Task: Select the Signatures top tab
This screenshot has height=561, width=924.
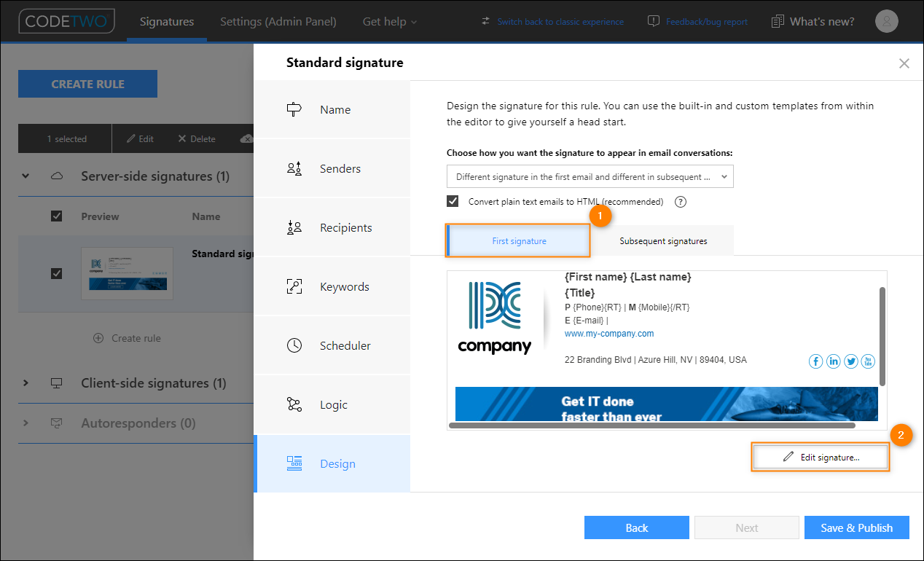Action: pos(167,22)
